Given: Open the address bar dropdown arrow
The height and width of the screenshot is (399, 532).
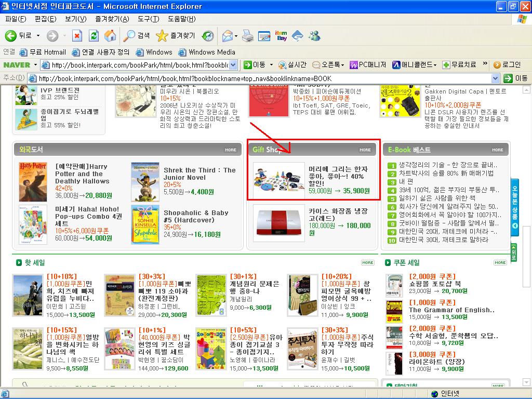Looking at the screenshot, I should tap(495, 78).
